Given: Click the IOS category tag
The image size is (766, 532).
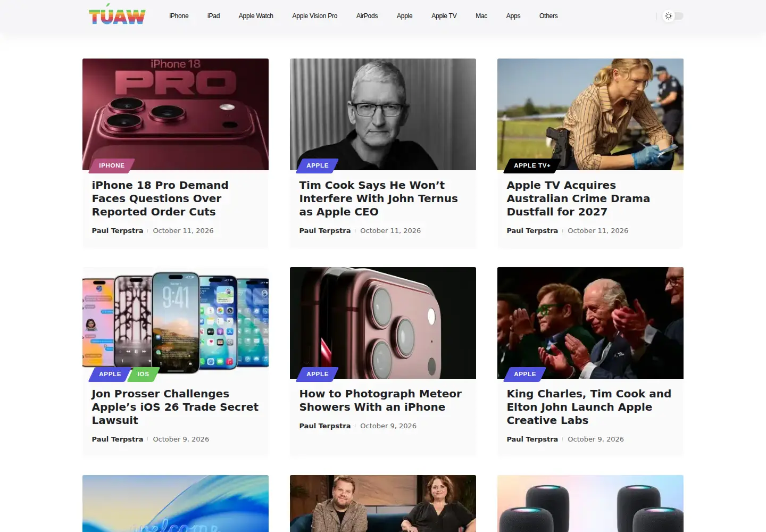Looking at the screenshot, I should (143, 374).
